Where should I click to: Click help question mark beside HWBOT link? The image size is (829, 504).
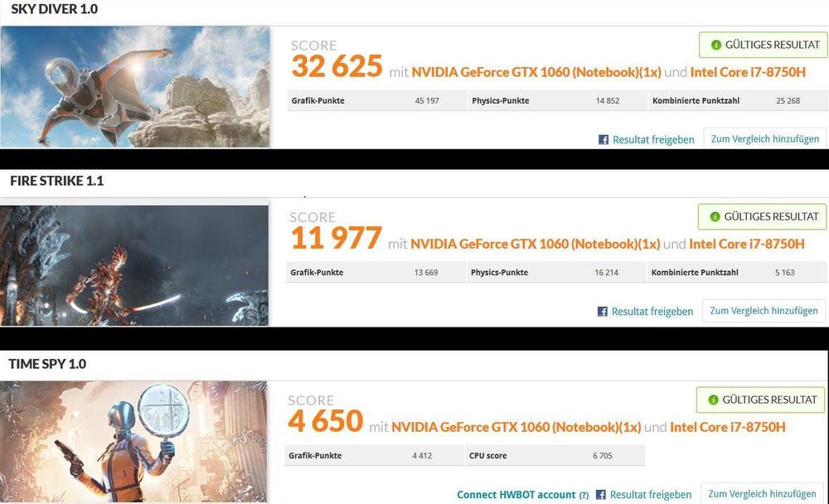coord(584,496)
